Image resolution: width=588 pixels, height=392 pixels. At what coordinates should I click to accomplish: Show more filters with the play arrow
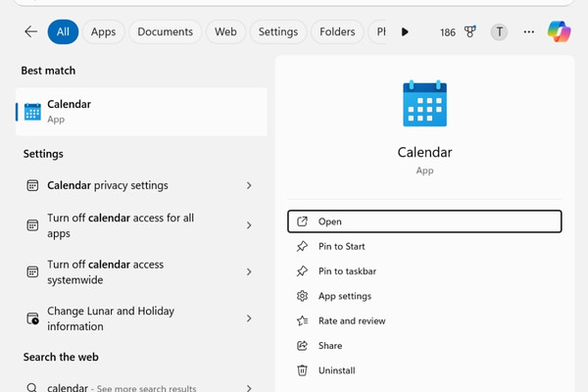point(405,32)
